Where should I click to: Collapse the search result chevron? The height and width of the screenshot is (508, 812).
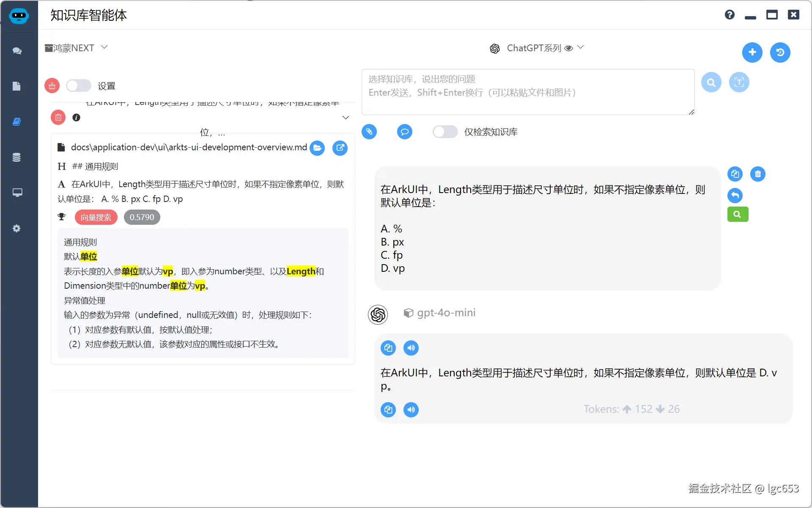[x=346, y=118]
